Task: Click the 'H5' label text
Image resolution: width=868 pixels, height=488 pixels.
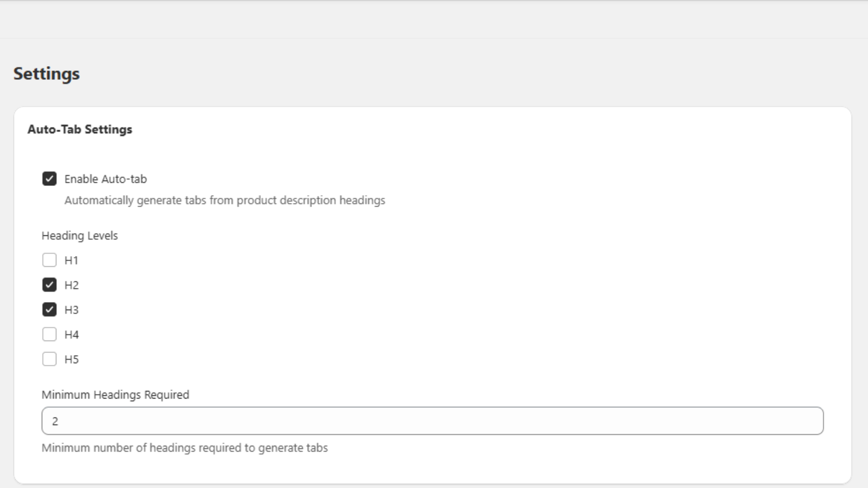Action: click(71, 359)
